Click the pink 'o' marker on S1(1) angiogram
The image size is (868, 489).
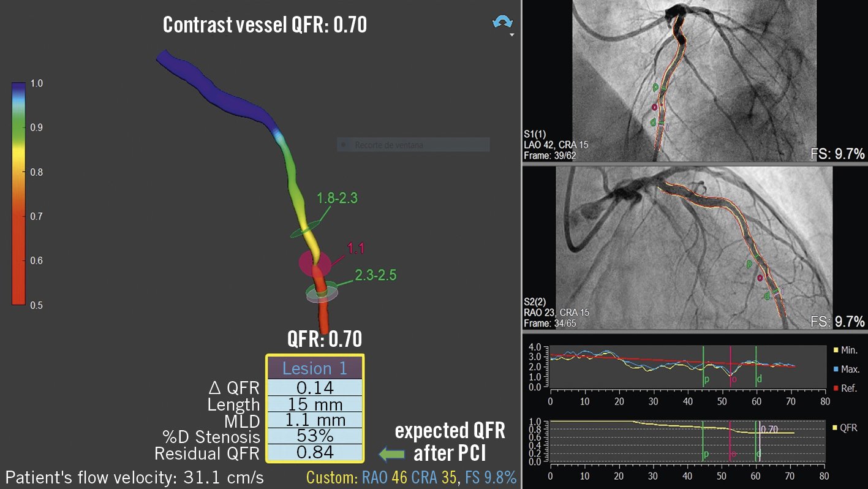[x=654, y=107]
